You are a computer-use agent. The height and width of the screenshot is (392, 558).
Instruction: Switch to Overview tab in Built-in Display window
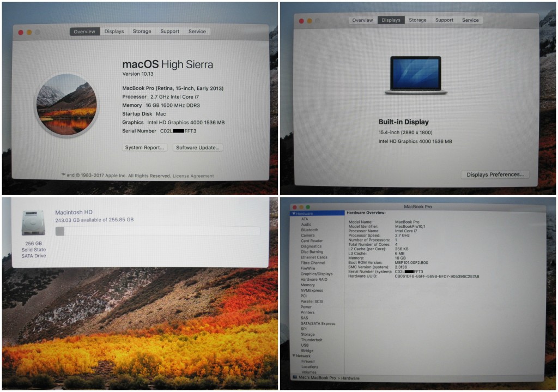[x=362, y=20]
